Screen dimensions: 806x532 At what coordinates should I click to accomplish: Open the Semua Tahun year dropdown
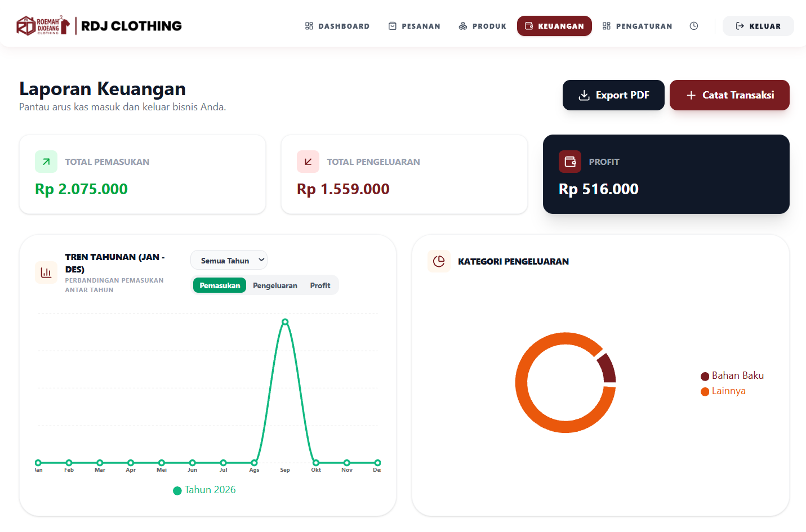(x=229, y=260)
